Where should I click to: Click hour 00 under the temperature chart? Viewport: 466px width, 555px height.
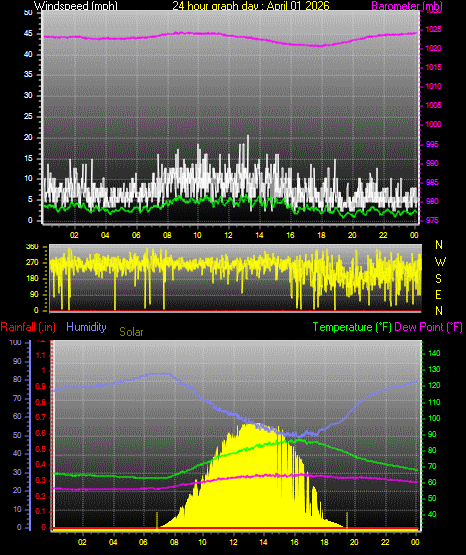[x=415, y=542]
